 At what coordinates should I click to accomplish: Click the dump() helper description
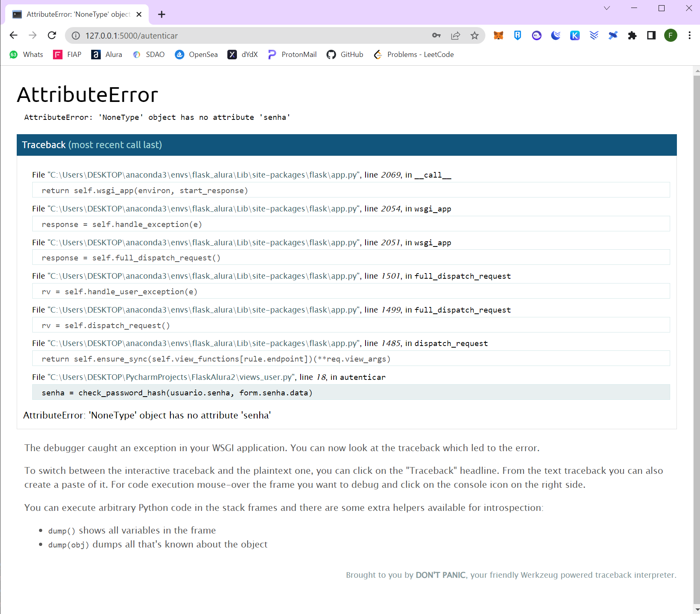[x=132, y=530]
